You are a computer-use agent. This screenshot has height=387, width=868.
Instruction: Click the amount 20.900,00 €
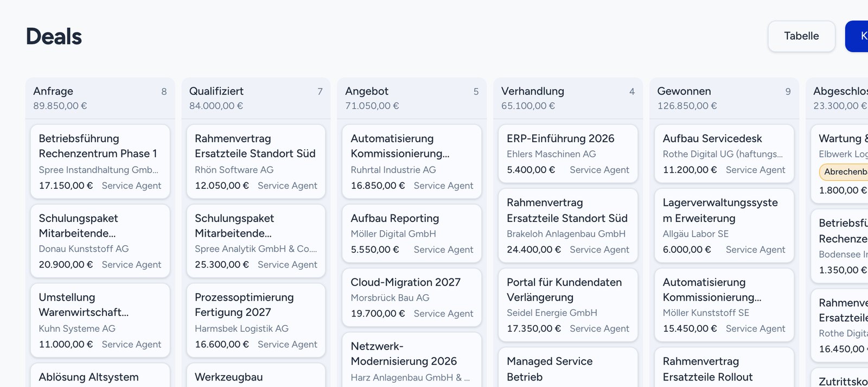tap(66, 265)
